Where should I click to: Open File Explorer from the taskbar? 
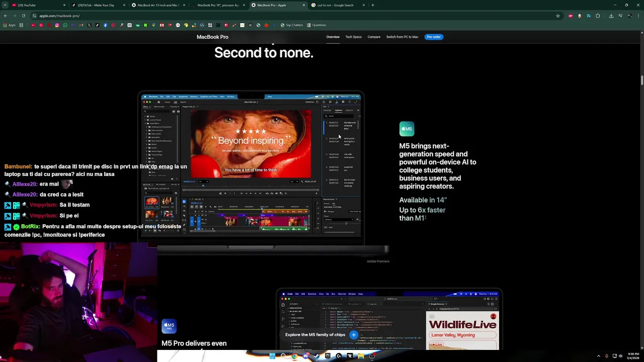pyautogui.click(x=361, y=356)
